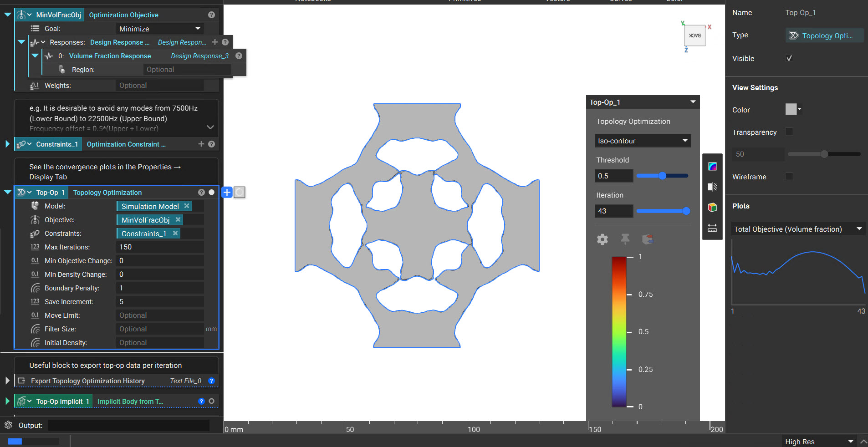Screen dimensions: 868x447
Task: Click the Filter Size input field
Action: (160, 329)
